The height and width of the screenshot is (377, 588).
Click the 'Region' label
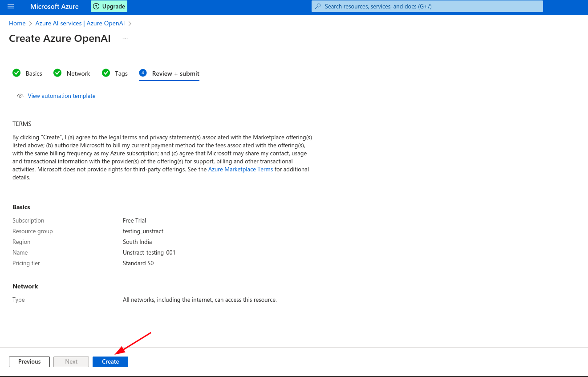coord(21,242)
